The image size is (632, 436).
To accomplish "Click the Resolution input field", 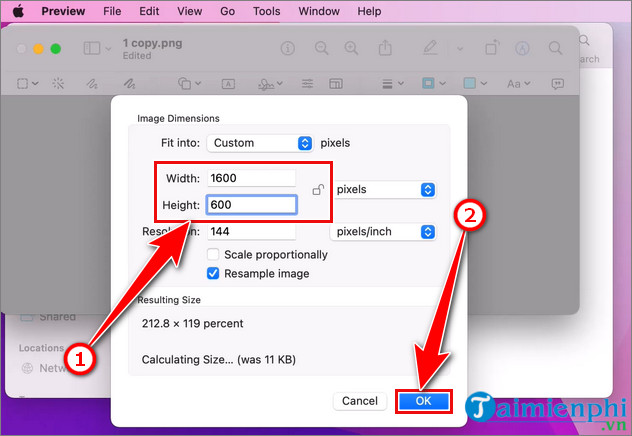I will tap(252, 231).
